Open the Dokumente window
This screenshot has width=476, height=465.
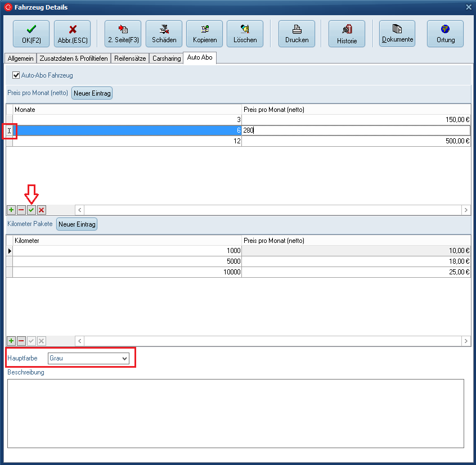[397, 34]
